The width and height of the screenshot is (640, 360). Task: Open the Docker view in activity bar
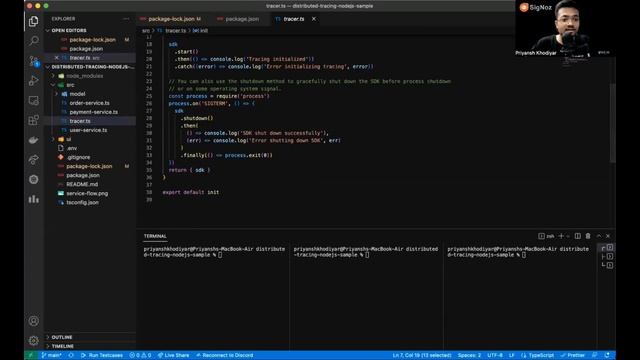(x=34, y=140)
